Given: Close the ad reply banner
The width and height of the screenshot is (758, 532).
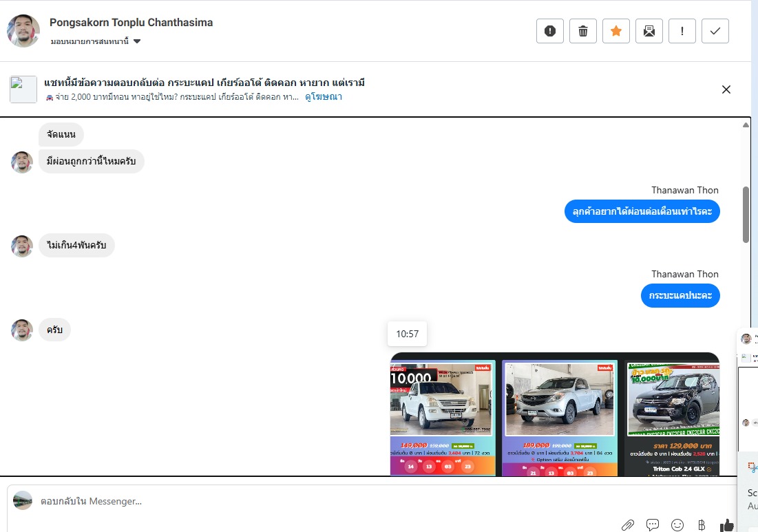Looking at the screenshot, I should tap(726, 89).
